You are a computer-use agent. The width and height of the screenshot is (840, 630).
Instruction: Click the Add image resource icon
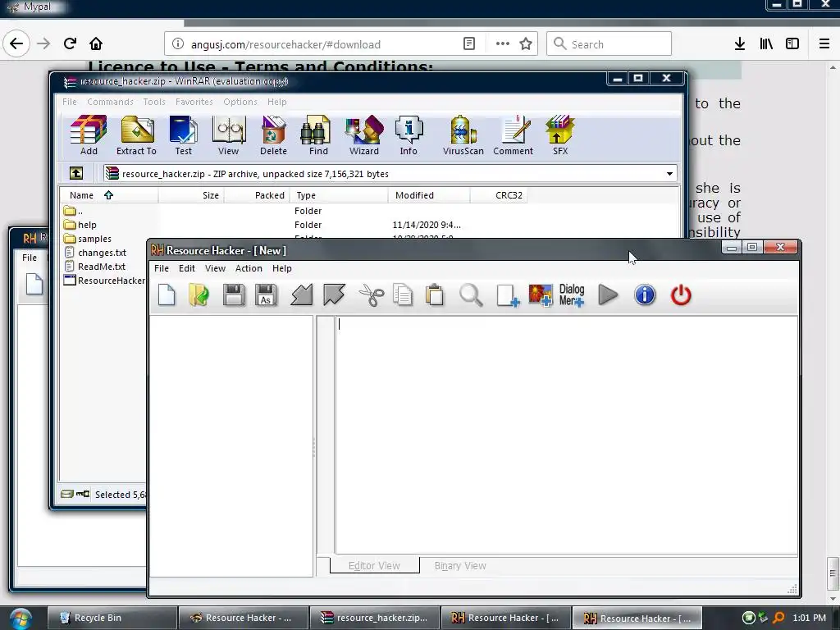coord(541,295)
